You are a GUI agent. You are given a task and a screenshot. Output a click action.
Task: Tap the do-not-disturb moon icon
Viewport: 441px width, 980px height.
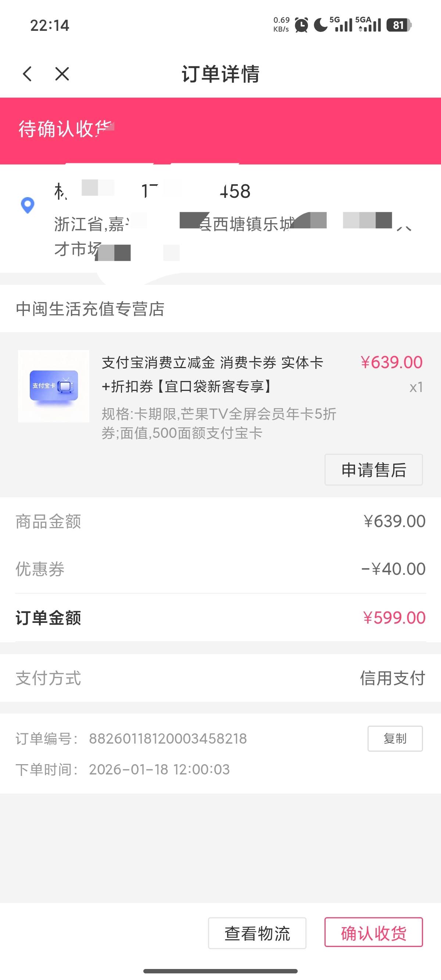[x=320, y=25]
